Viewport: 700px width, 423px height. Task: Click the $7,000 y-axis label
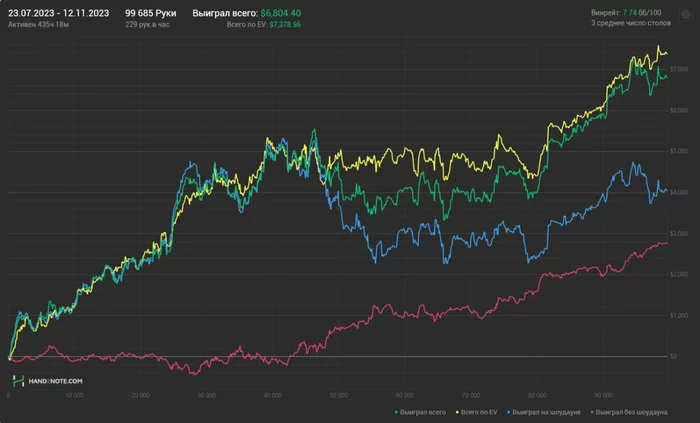coord(679,67)
